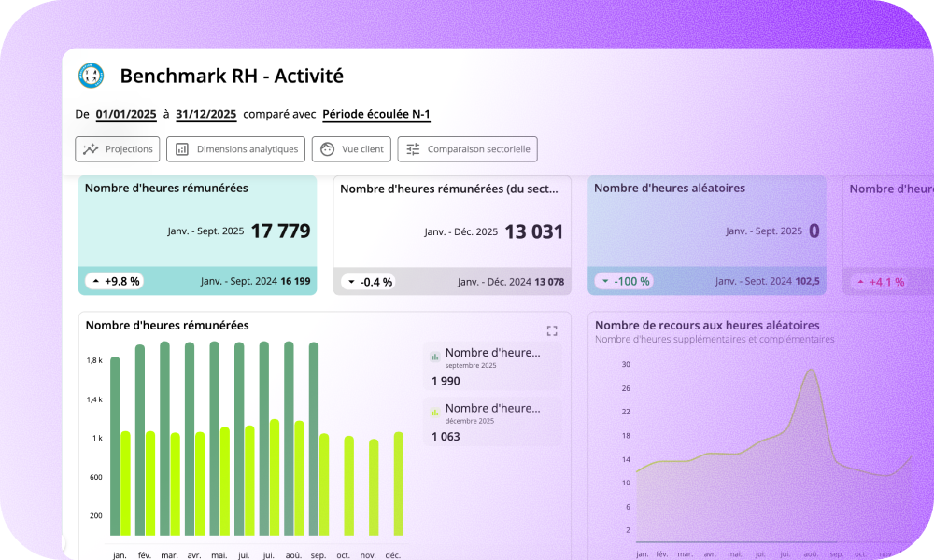This screenshot has width=934, height=560.
Task: Click the Nombre d'heures aléatoires card title
Action: [670, 188]
